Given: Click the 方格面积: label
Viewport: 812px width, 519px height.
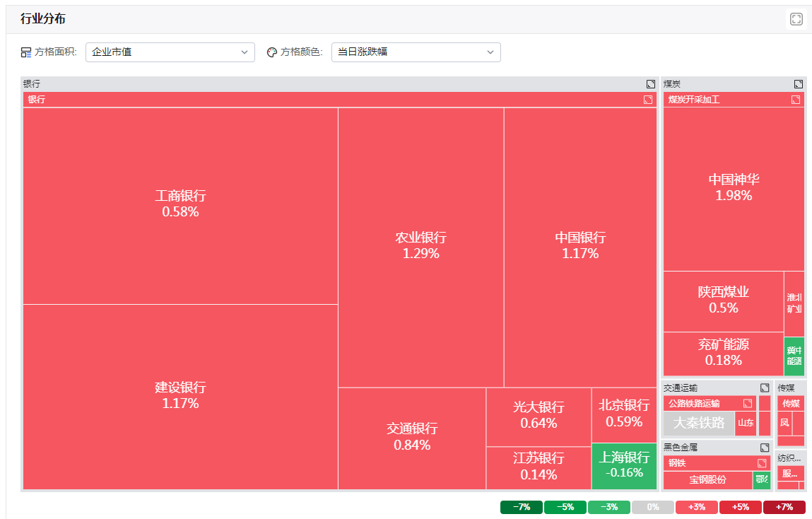Looking at the screenshot, I should coord(56,52).
